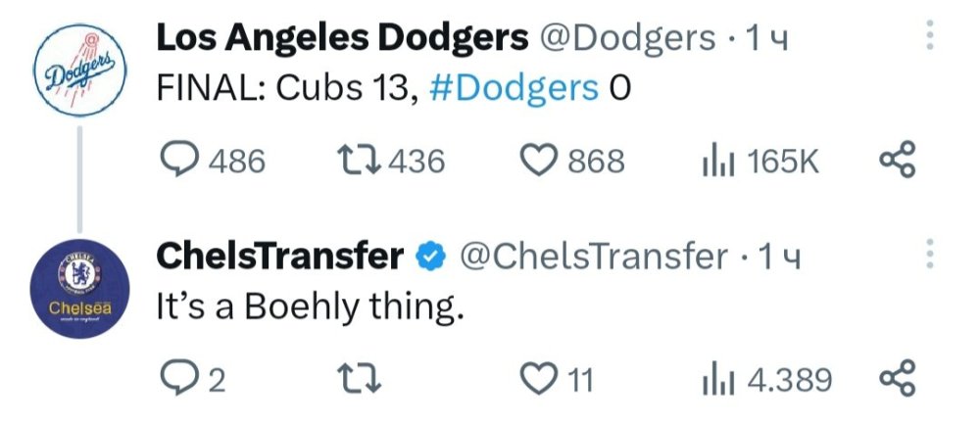The width and height of the screenshot is (980, 423).
Task: Share the ChelsTransfer reply
Action: [x=897, y=379]
